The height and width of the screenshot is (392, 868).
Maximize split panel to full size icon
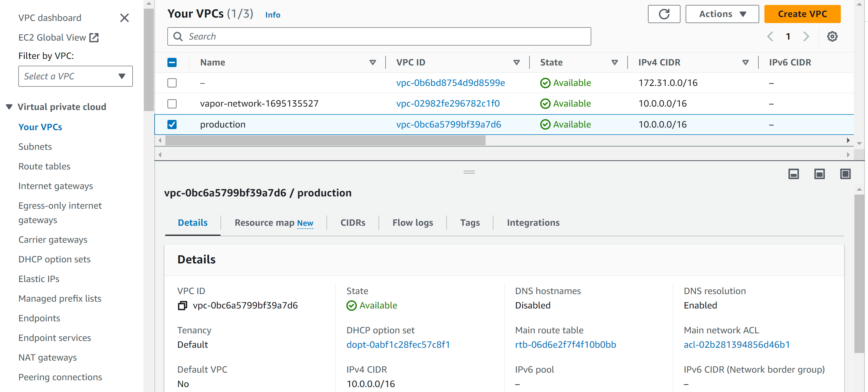pyautogui.click(x=846, y=174)
